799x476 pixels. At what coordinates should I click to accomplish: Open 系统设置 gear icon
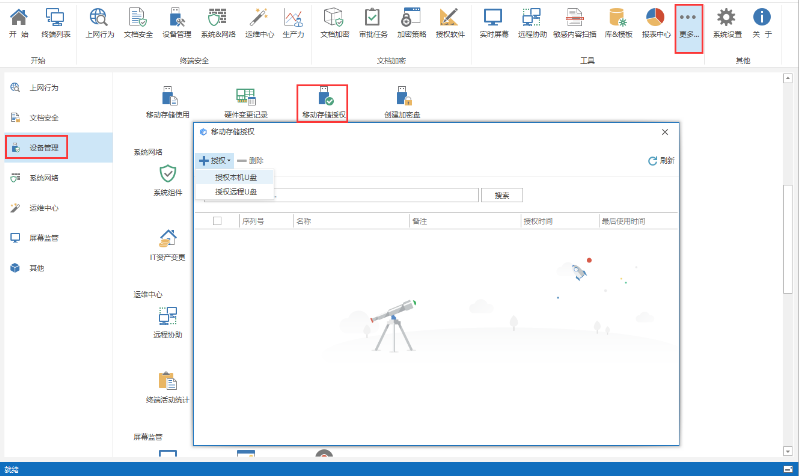[x=727, y=23]
